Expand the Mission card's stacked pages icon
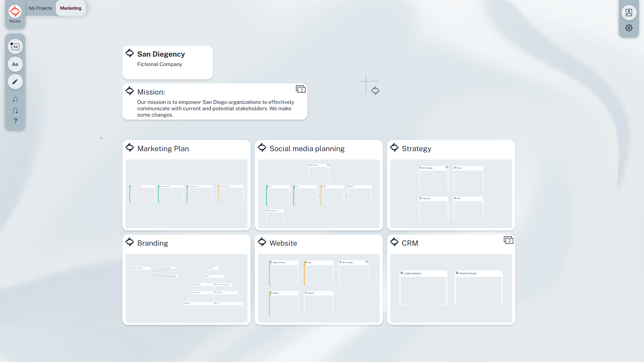 tap(301, 89)
